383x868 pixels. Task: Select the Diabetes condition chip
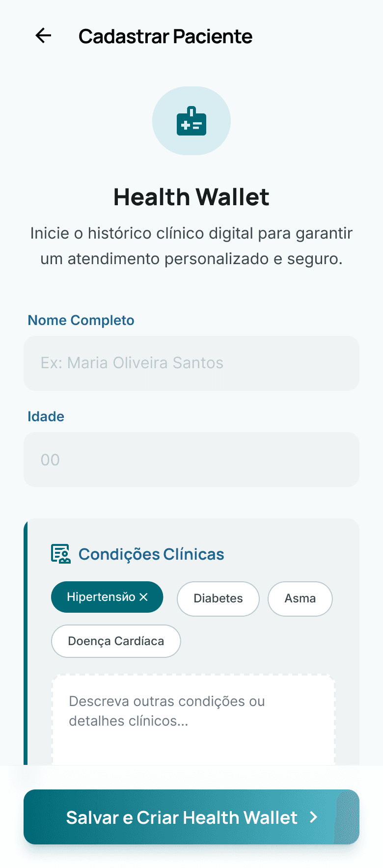[x=218, y=598]
